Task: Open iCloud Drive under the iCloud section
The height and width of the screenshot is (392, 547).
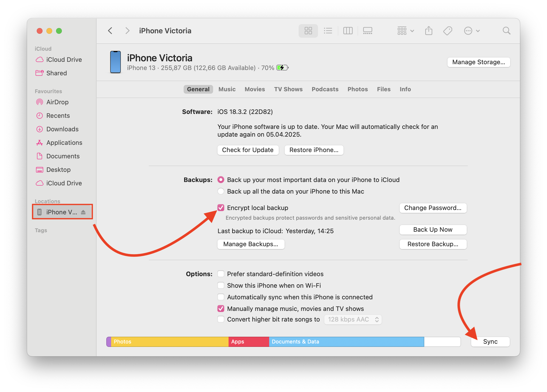Action: click(x=64, y=60)
